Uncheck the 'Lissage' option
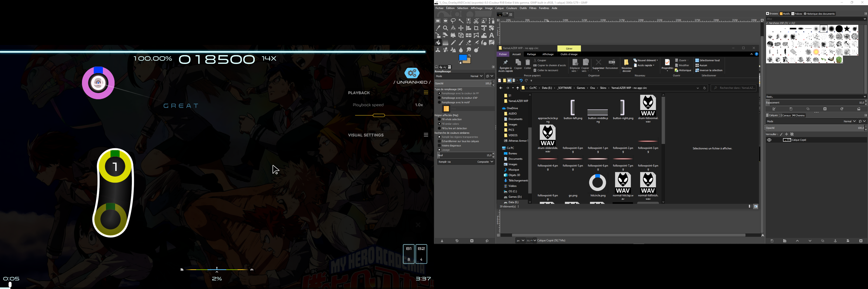The image size is (868, 289). pyautogui.click(x=439, y=150)
